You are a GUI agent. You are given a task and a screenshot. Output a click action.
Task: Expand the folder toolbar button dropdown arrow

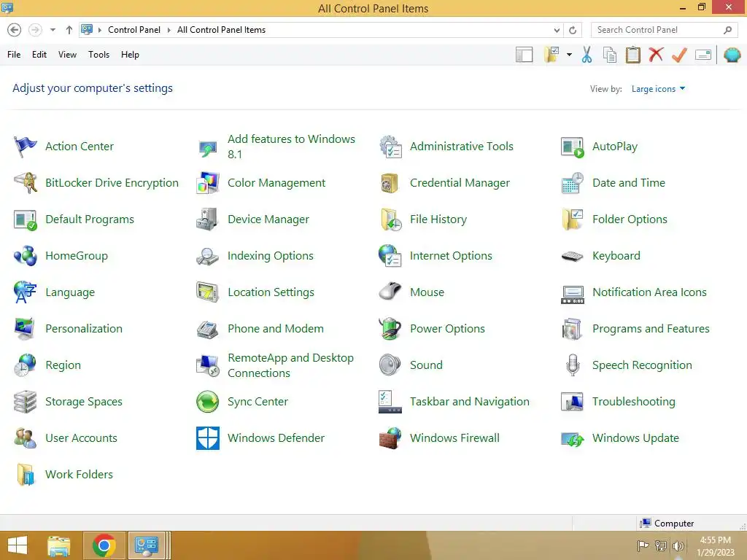pyautogui.click(x=569, y=55)
